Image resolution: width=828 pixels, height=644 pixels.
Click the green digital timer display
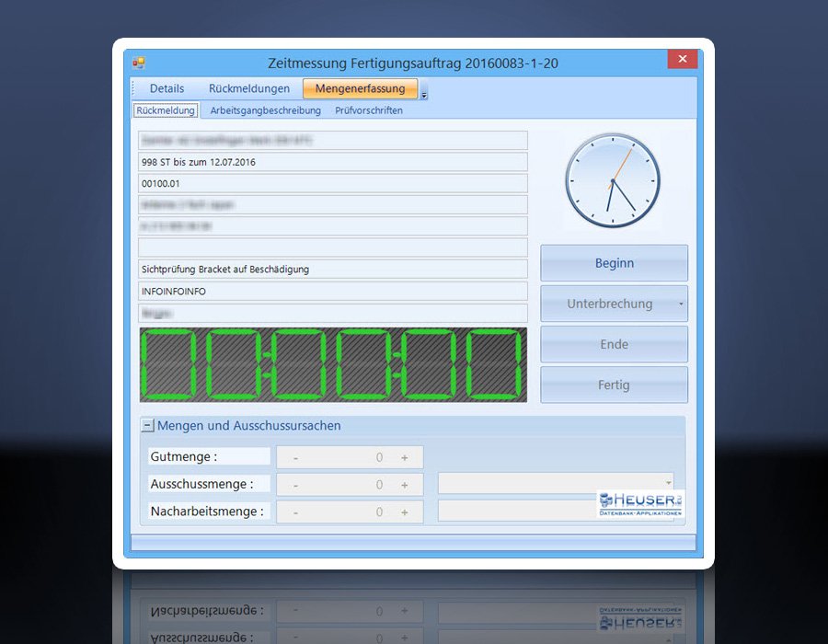click(x=333, y=364)
